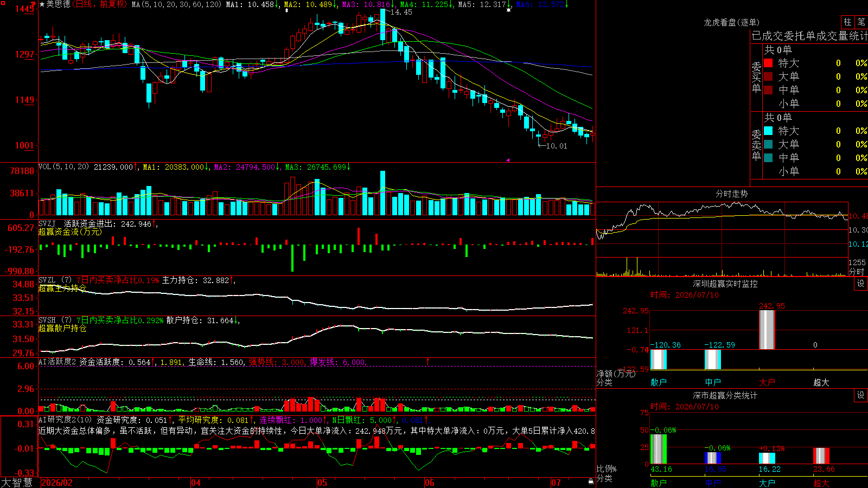The width and height of the screenshot is (868, 488).
Task: Click the magenta triangle marker below the K-line chart
Action: tap(508, 160)
